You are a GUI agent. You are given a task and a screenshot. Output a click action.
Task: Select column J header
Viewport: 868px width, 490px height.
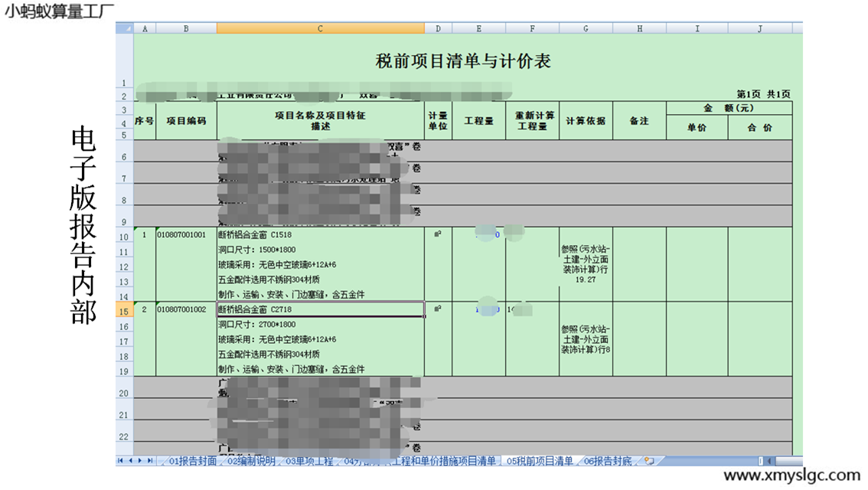click(759, 28)
